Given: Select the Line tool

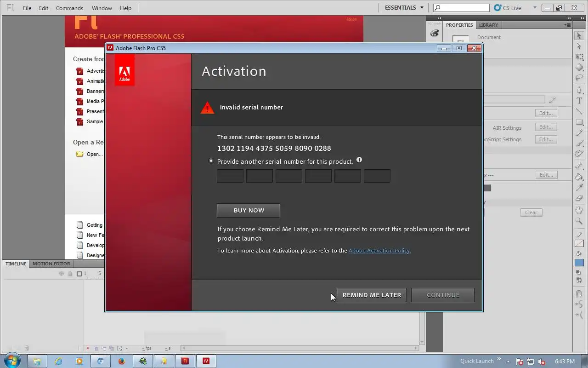Looking at the screenshot, I should point(579,111).
